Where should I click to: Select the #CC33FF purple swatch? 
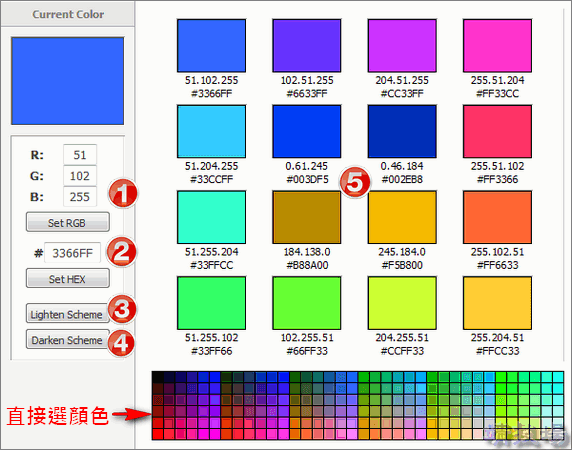coord(402,46)
